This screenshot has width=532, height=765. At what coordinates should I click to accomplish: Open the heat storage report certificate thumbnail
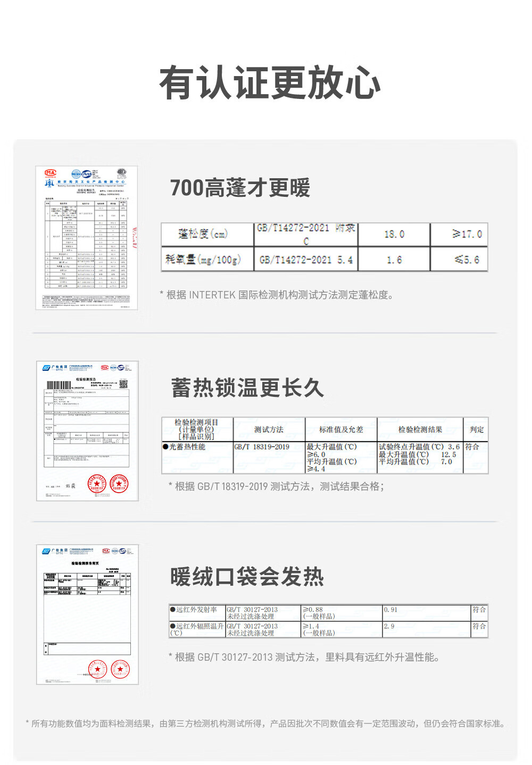tap(87, 431)
